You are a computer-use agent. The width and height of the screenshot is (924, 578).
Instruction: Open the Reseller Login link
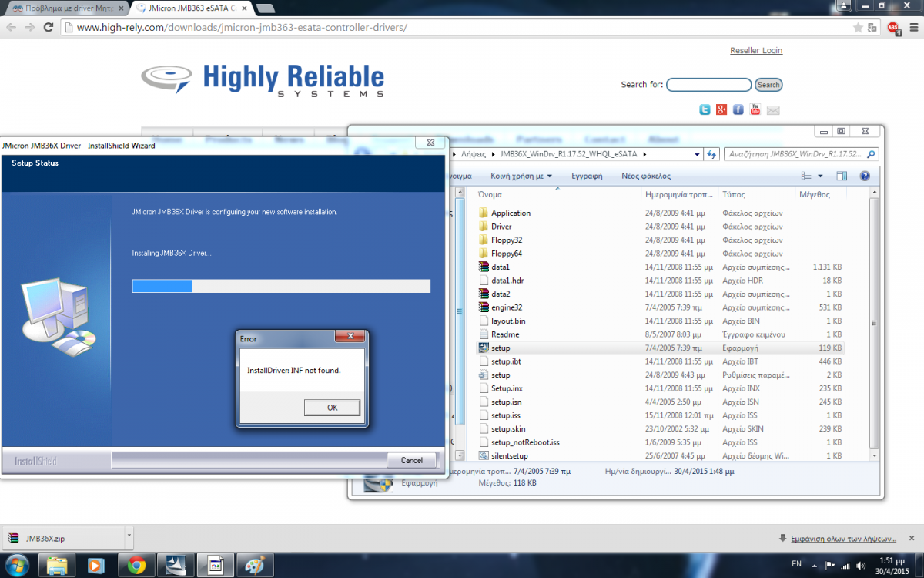point(756,50)
